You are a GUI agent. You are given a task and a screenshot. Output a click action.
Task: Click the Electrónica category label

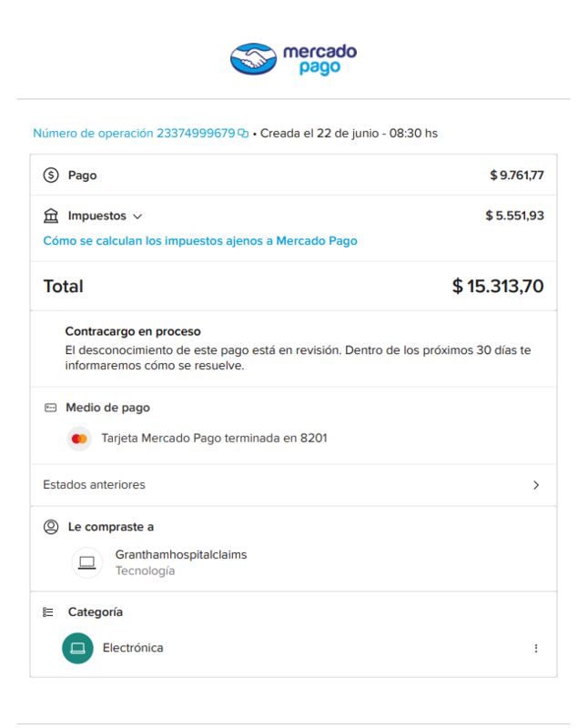click(x=133, y=648)
